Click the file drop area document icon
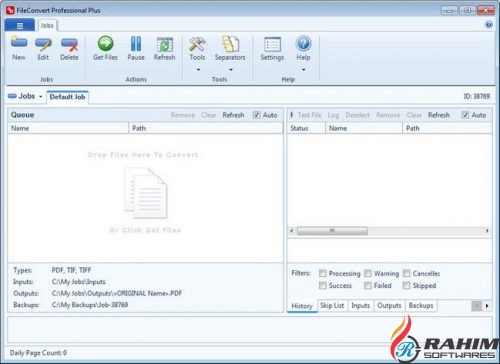Screen dimensions: 500x364 (x=146, y=193)
